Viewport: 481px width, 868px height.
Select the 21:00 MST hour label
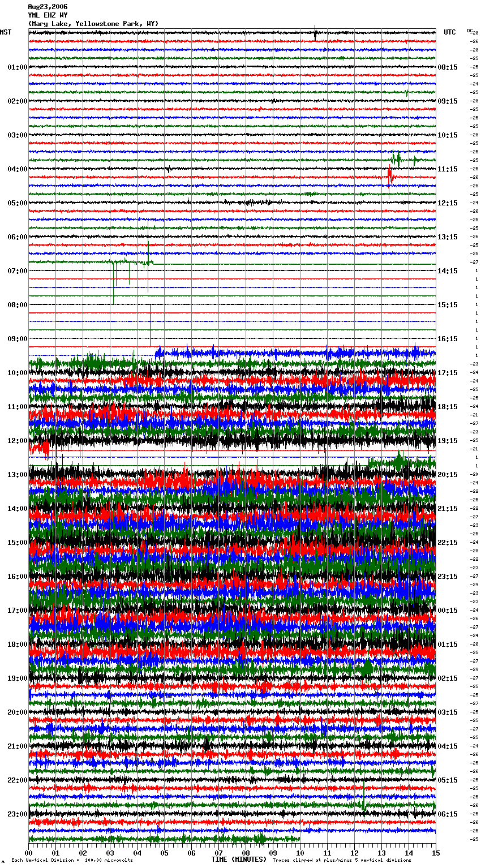(18, 746)
